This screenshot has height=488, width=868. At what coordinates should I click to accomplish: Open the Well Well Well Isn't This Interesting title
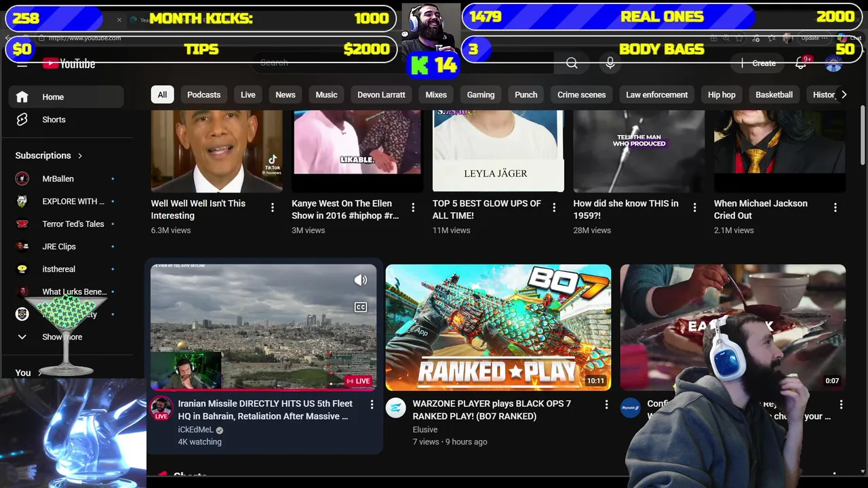[x=198, y=209]
